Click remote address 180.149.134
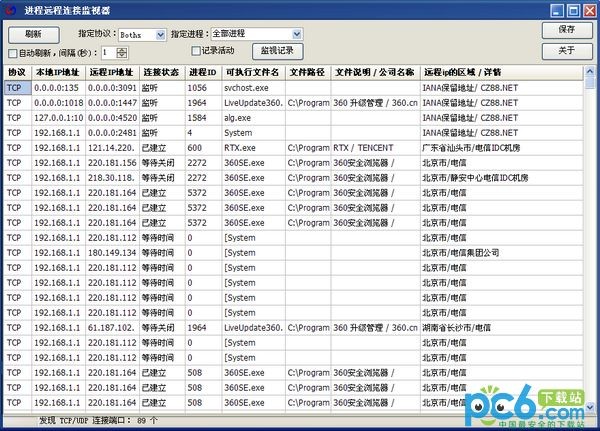The image size is (600, 431). point(112,253)
